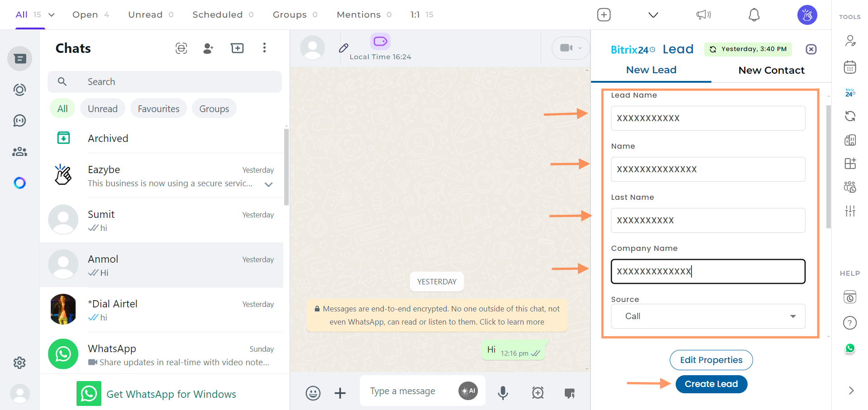This screenshot has height=410, width=868.
Task: Open the contact tool icon under TOOLS
Action: tap(850, 41)
